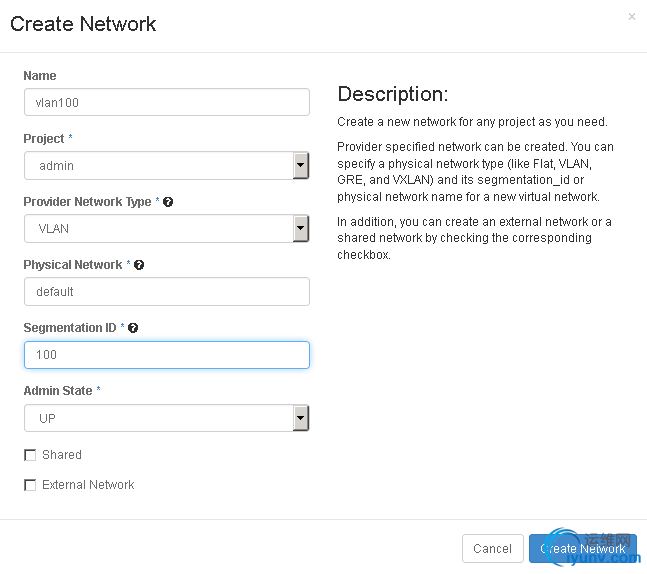The image size is (647, 574).
Task: Check the Shared checkbox
Action: (30, 455)
